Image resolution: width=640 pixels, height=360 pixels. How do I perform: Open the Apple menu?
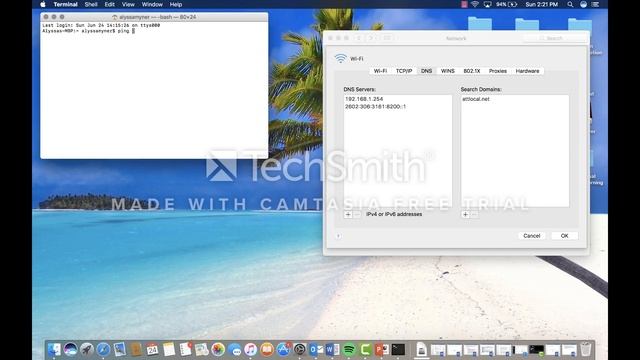coord(43,4)
